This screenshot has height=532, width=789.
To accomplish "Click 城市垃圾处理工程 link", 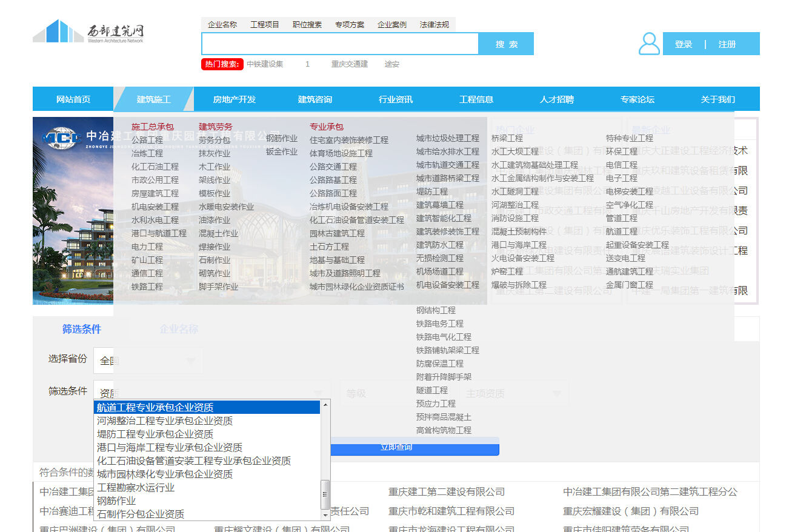I will click(448, 138).
